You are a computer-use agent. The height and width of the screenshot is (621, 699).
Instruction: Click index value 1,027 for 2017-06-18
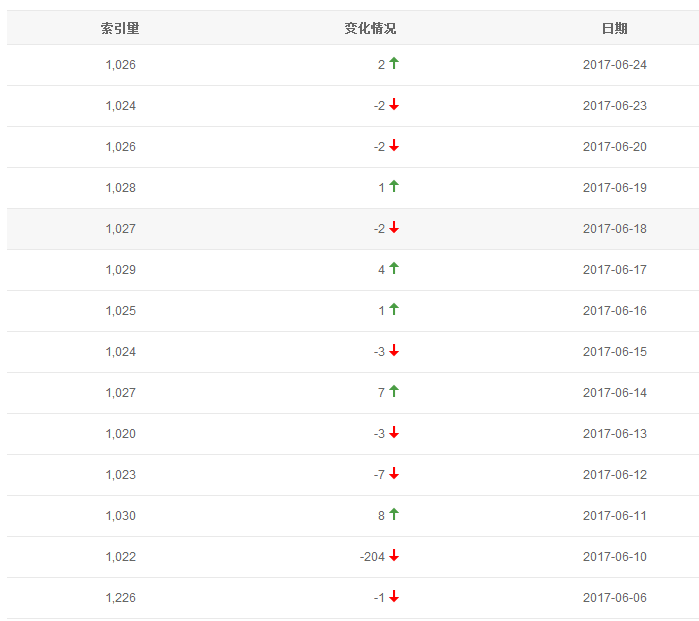click(x=120, y=229)
